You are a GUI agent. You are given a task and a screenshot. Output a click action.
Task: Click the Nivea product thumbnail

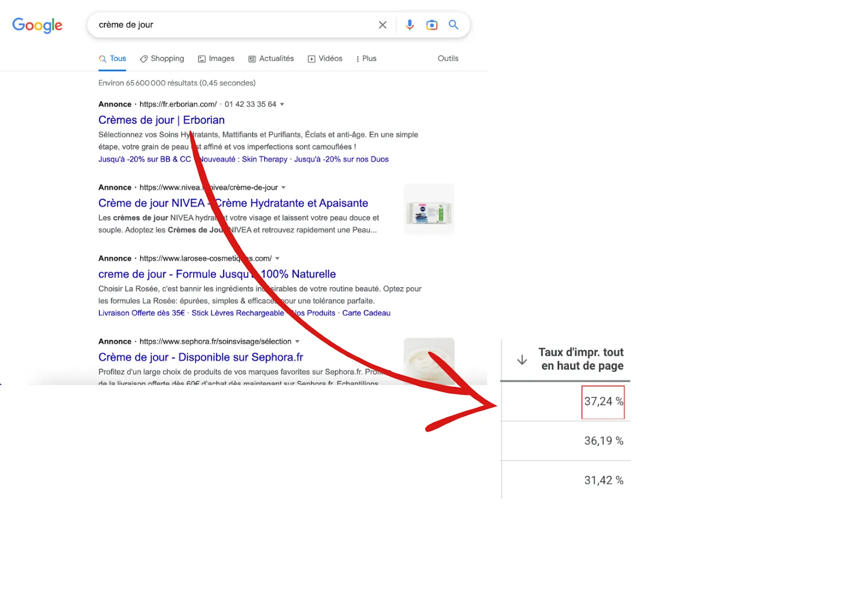click(x=429, y=209)
